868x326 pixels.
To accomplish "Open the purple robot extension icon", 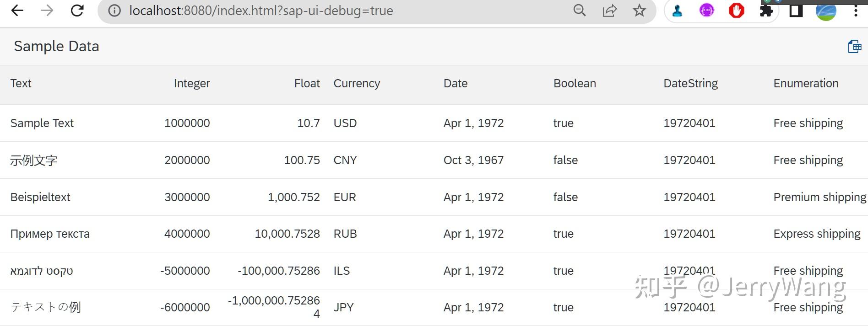I will [x=706, y=11].
